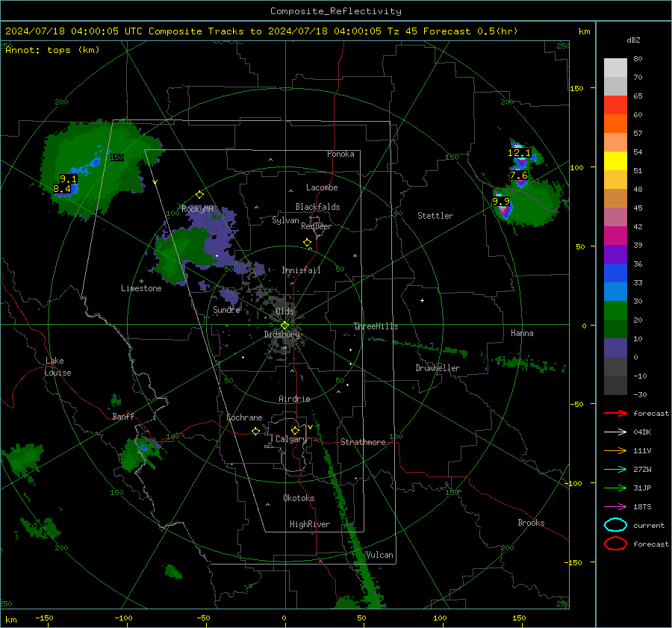Click the Drumheller city label
The image size is (672, 628).
tap(438, 368)
